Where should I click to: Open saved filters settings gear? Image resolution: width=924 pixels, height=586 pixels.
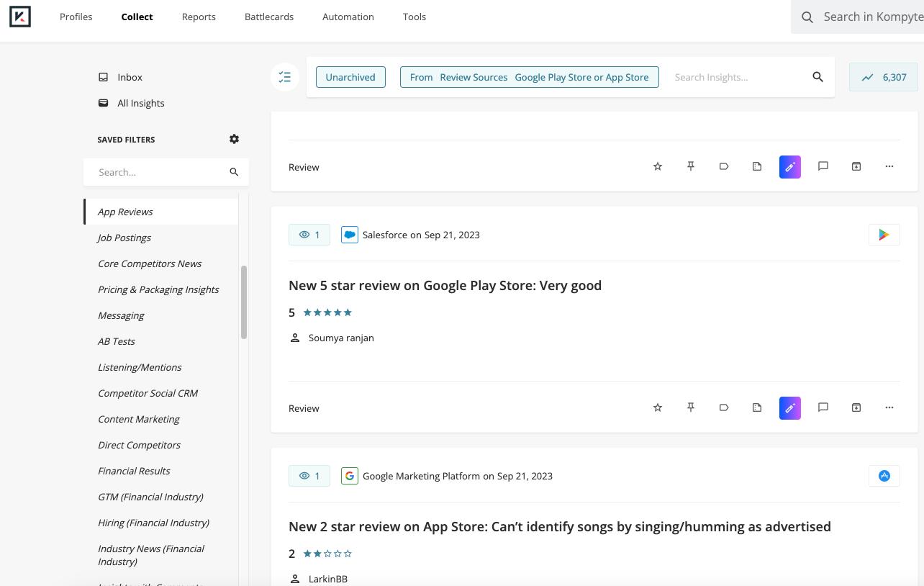point(234,139)
